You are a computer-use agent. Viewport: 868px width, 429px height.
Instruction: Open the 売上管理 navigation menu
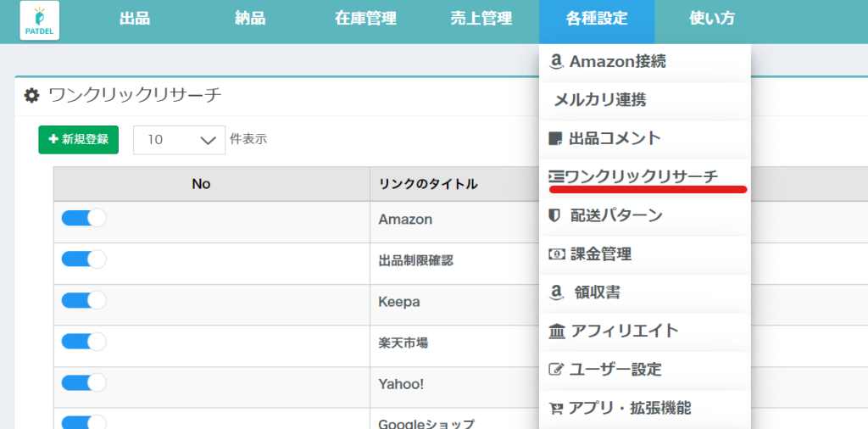coord(481,19)
